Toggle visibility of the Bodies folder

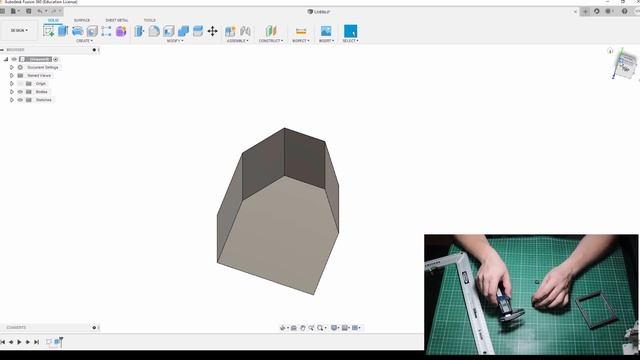20,92
